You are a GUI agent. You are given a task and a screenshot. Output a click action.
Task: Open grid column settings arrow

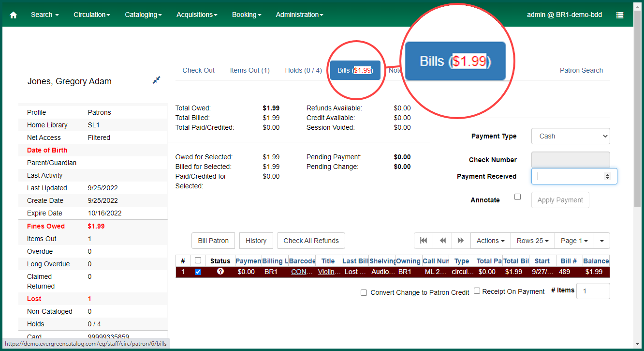(x=601, y=241)
